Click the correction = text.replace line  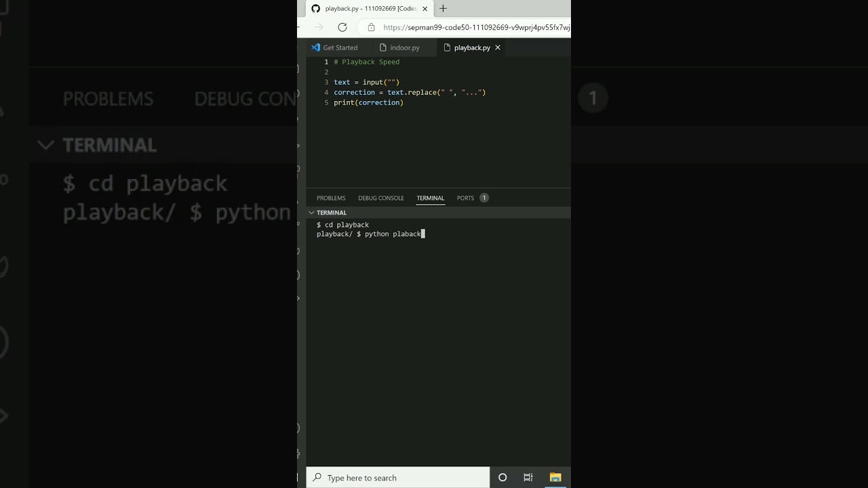coord(410,92)
